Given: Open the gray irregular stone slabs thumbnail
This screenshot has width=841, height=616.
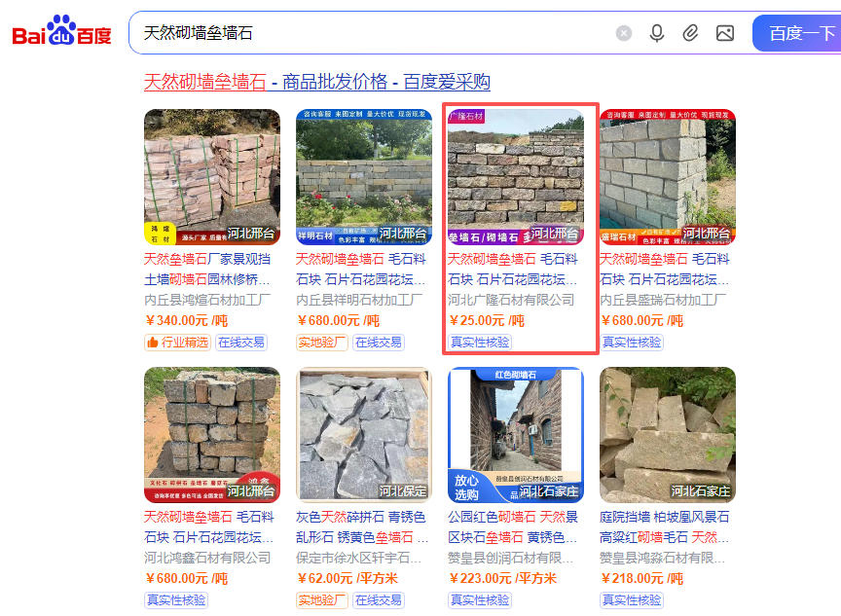Looking at the screenshot, I should click(x=364, y=435).
